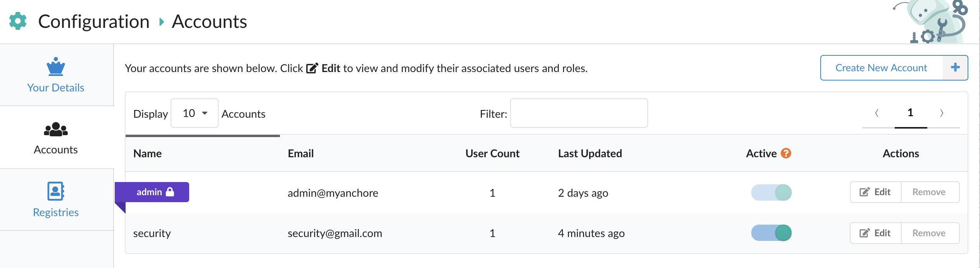Viewport: 980px width, 268px height.
Task: Focus the Filter text field
Action: pos(578,113)
